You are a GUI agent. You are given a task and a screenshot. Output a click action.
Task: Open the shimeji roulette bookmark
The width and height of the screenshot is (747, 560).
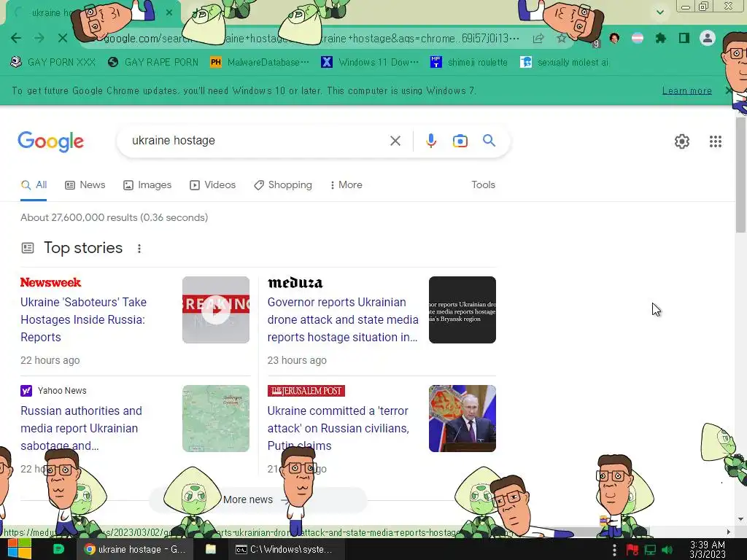click(469, 62)
